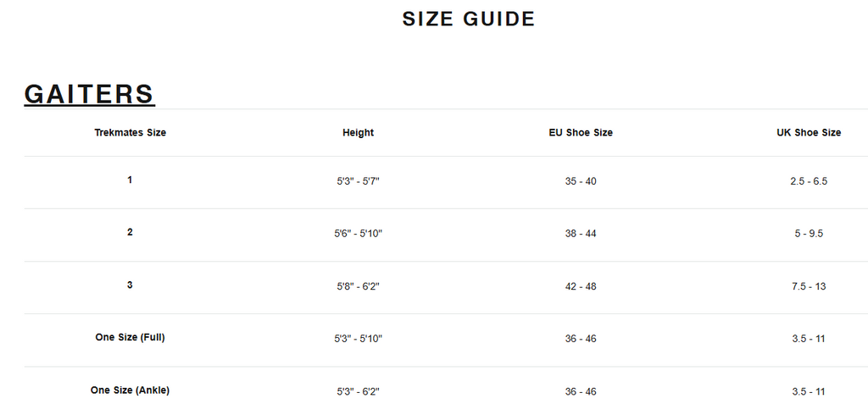Select Trekmates size 3 row label
Image resolution: width=868 pixels, height=415 pixels.
130,285
